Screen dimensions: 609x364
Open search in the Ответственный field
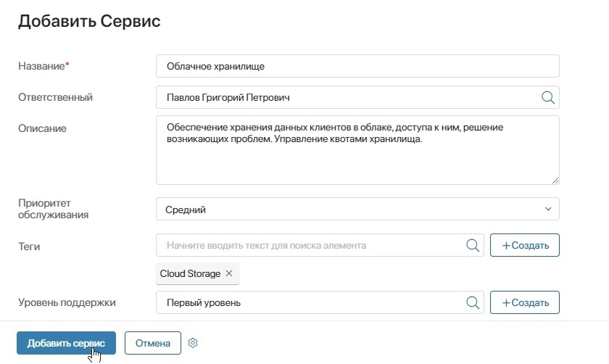[x=547, y=97]
